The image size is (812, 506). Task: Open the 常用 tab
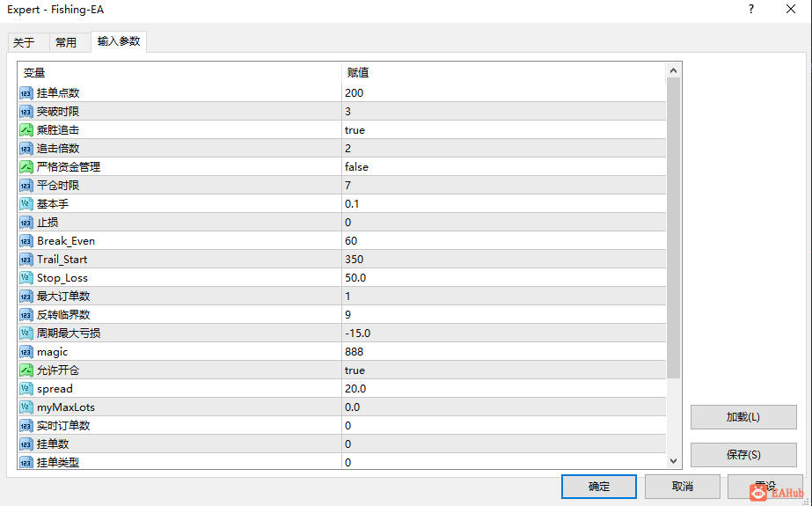pos(66,43)
